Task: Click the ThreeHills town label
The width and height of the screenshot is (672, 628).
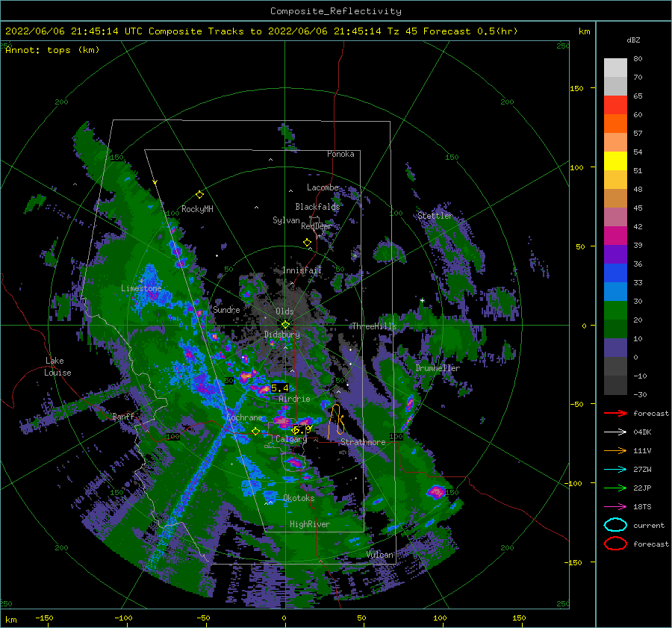Action: pos(374,326)
